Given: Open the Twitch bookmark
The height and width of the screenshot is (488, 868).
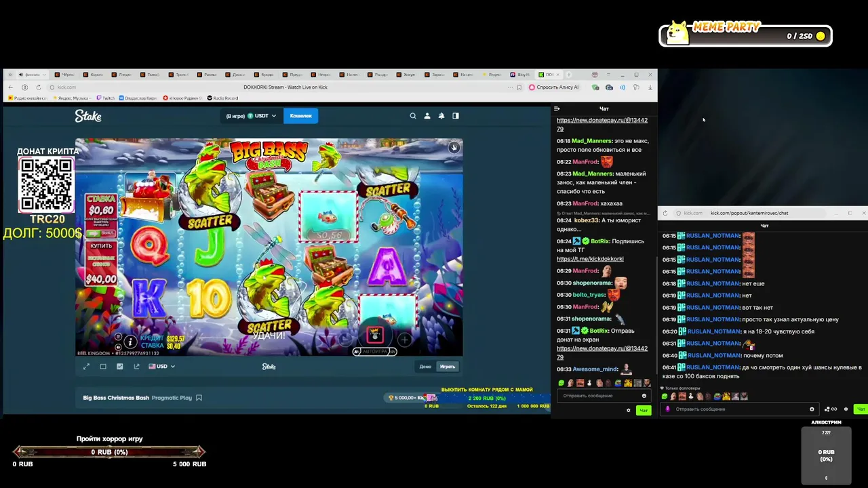Looking at the screenshot, I should [106, 98].
